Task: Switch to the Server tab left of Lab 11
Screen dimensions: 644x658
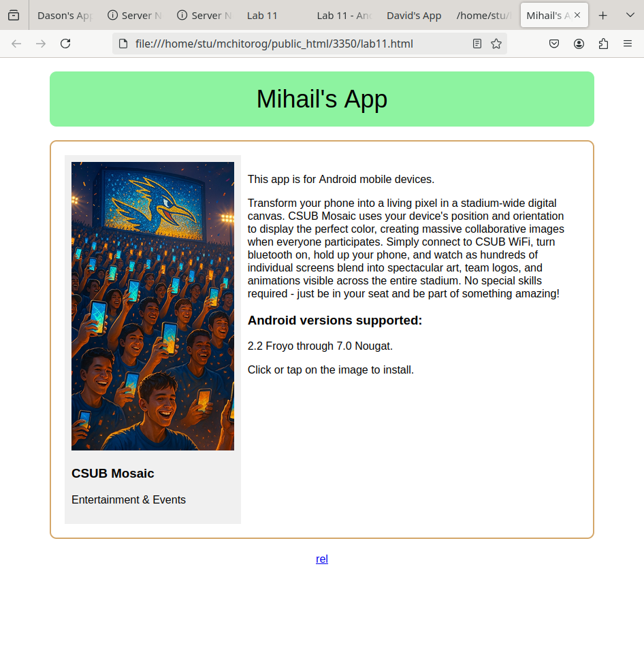Action: (x=204, y=16)
